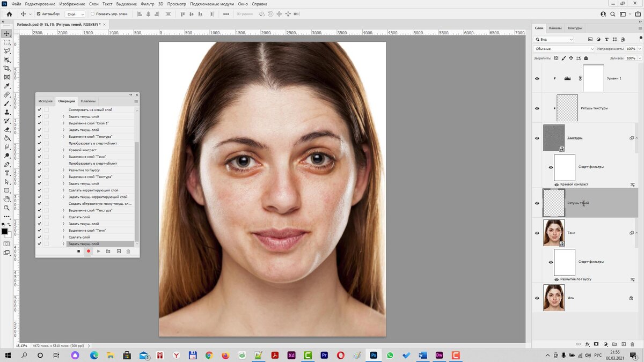Toggle visibility of the Уровни 1 layer
This screenshot has width=644, height=362.
(537, 78)
